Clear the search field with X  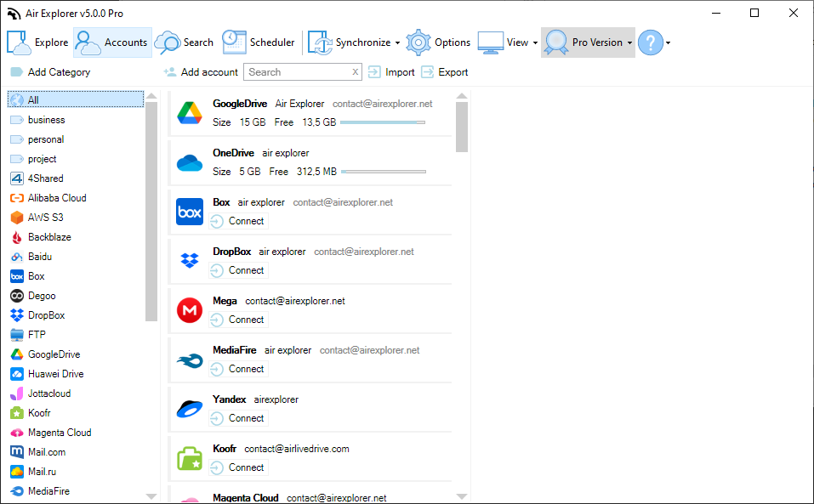[x=355, y=72]
